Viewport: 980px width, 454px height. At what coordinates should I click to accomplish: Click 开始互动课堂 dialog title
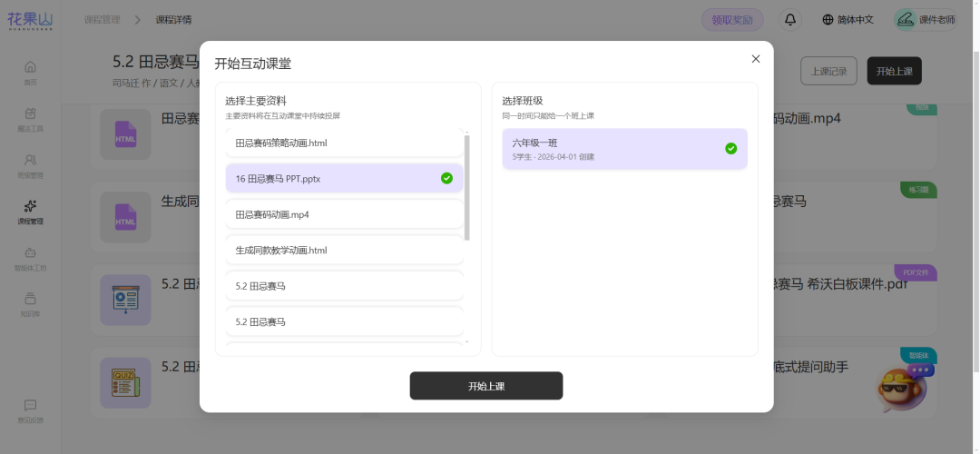(253, 64)
